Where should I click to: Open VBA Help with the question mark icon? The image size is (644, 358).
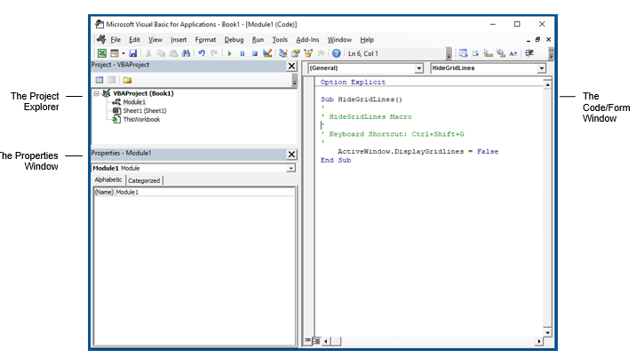pyautogui.click(x=337, y=53)
